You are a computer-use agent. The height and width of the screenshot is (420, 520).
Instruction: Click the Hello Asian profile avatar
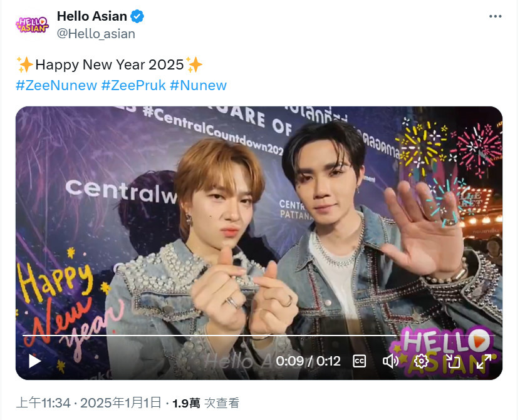32,25
